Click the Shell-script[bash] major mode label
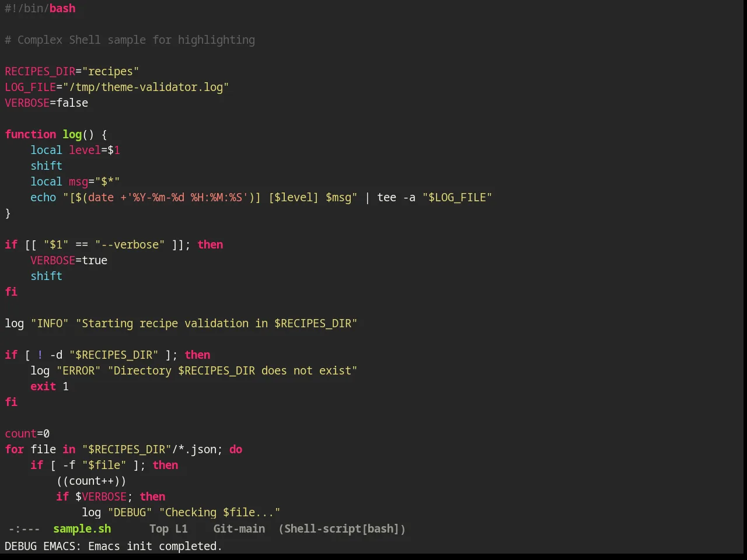Screen dimensions: 747x560 click(x=342, y=528)
